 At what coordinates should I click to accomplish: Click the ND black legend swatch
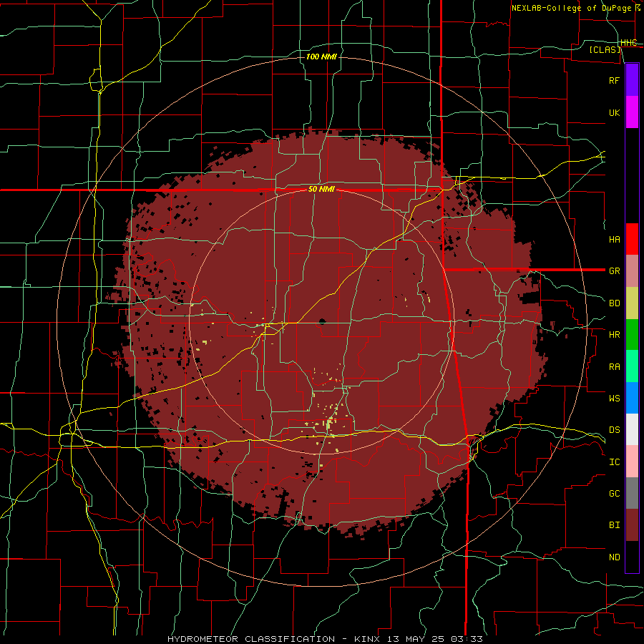point(632,557)
